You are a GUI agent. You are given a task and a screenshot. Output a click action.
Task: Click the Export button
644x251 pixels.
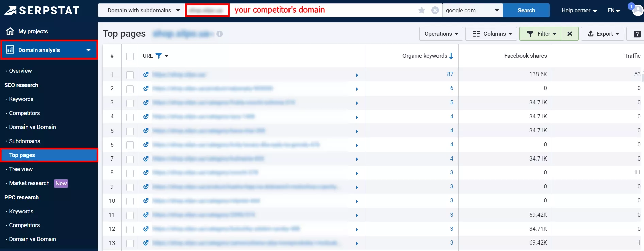point(603,34)
